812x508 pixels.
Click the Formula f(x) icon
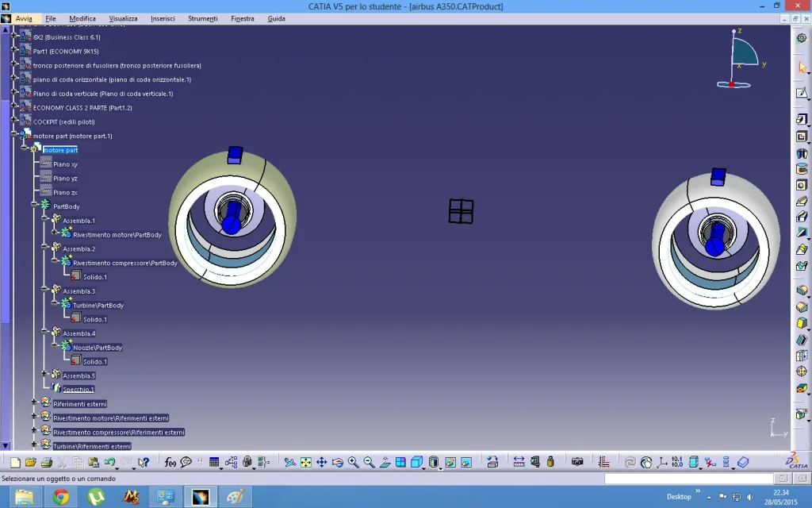(x=170, y=462)
